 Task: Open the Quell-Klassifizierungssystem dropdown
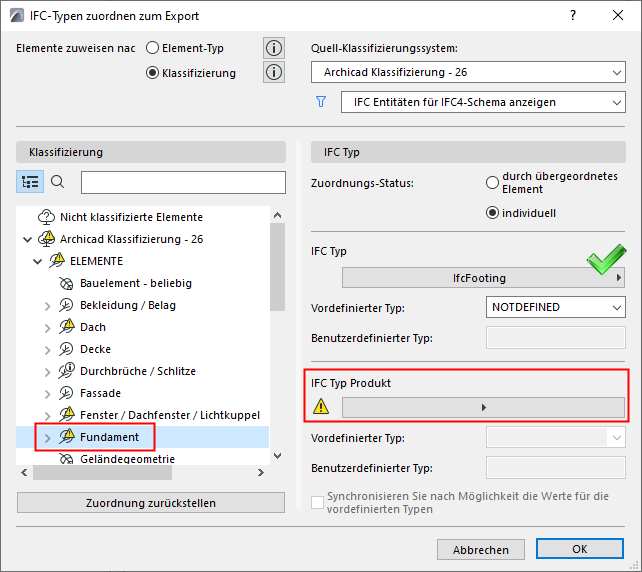468,72
